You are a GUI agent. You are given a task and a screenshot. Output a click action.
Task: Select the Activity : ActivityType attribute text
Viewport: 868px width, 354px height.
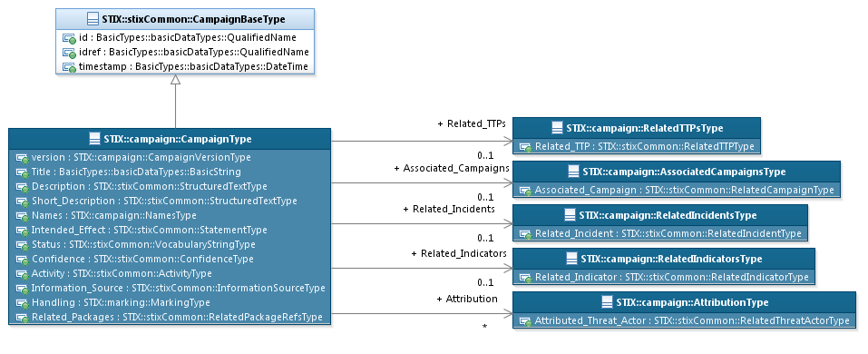122,274
